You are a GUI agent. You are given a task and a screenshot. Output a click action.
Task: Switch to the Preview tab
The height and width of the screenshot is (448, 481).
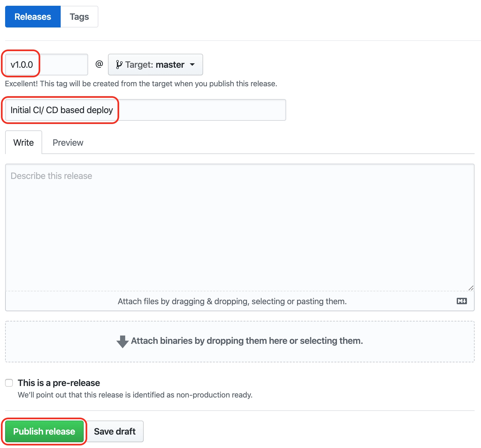[x=68, y=142]
